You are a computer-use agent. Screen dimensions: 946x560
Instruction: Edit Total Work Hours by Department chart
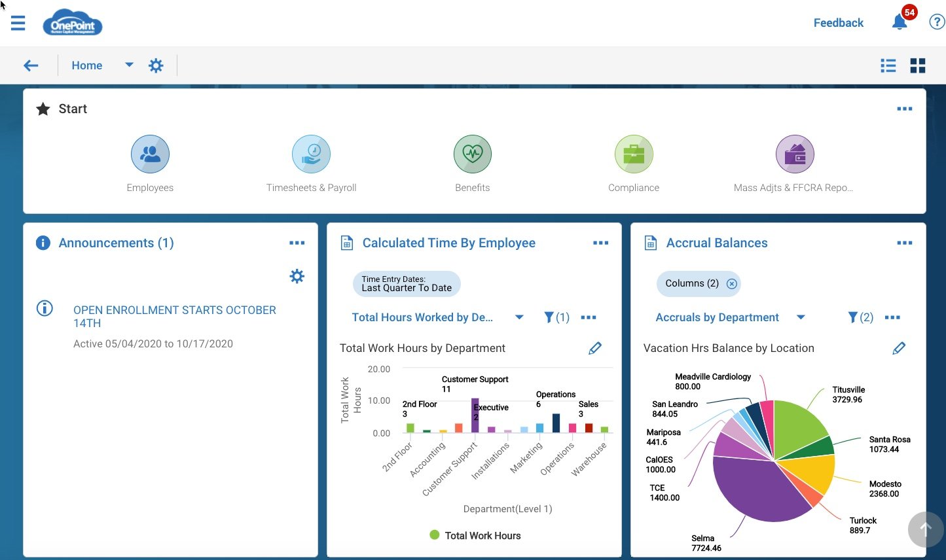pos(595,348)
